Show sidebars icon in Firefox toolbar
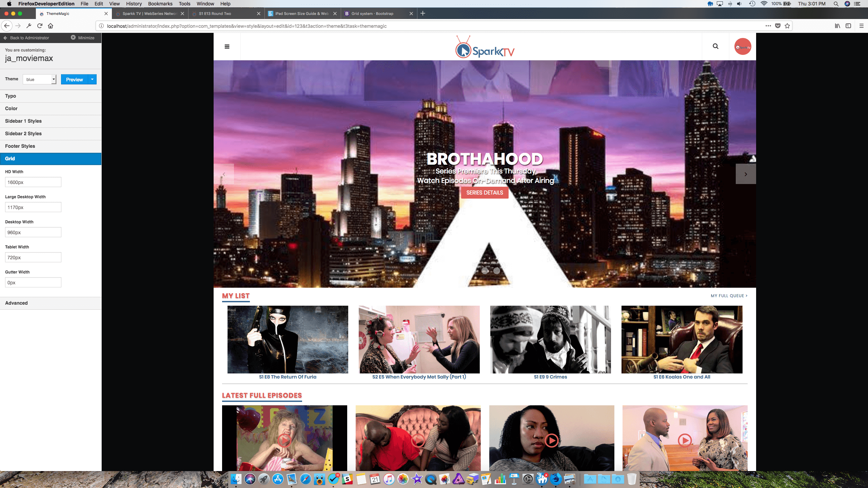Image resolution: width=868 pixels, height=488 pixels. point(848,26)
